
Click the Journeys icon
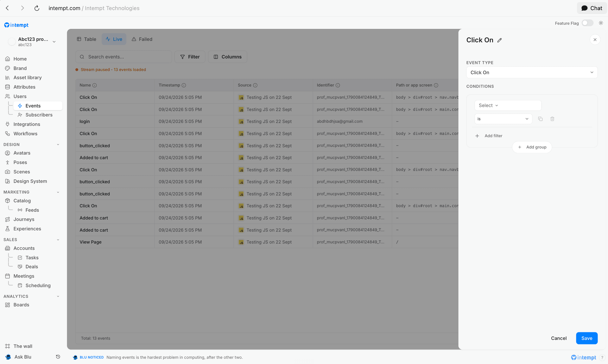pyautogui.click(x=8, y=219)
